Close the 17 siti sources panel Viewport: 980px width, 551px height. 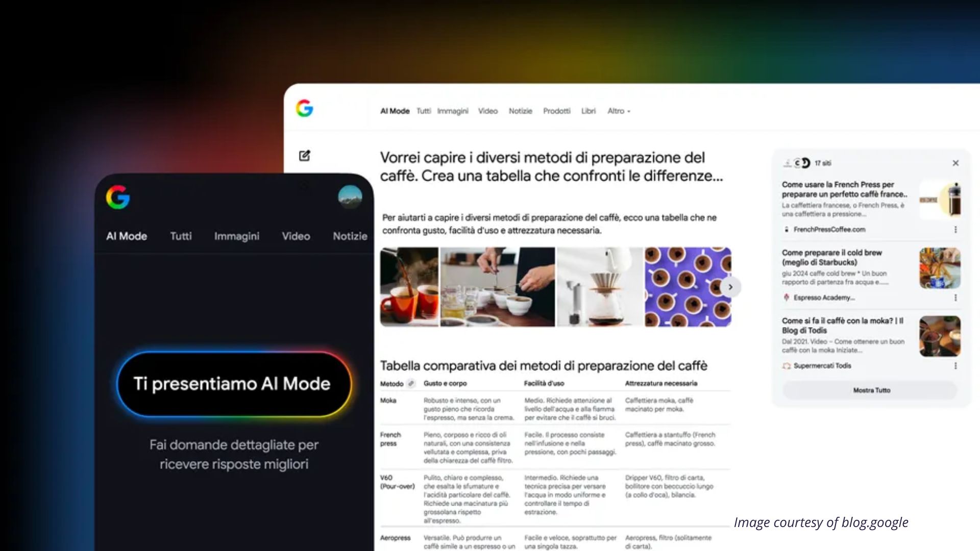tap(955, 163)
